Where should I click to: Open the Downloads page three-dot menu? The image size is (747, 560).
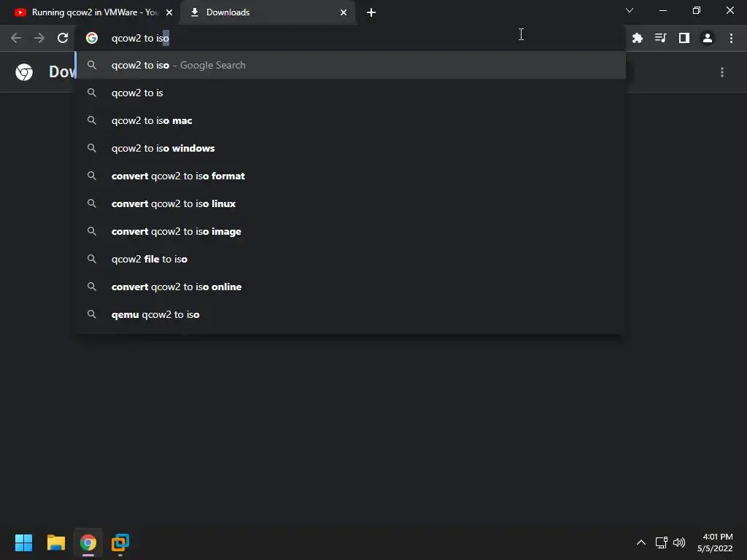point(722,72)
